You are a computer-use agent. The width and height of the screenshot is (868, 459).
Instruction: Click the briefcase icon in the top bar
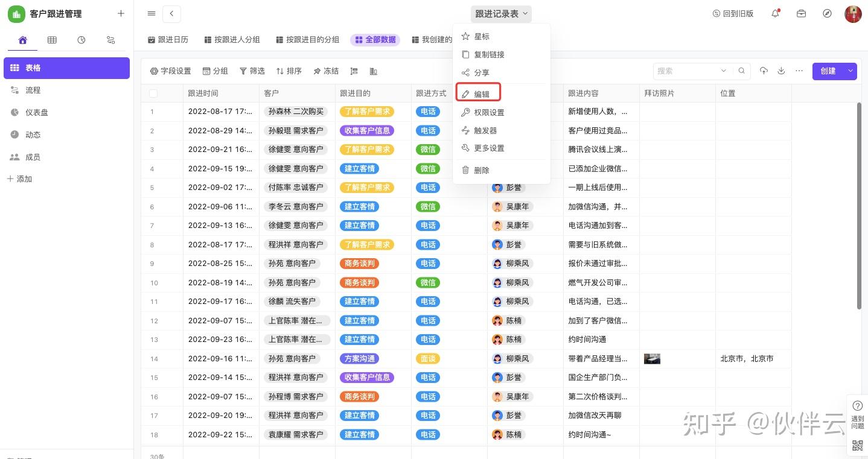coord(802,13)
